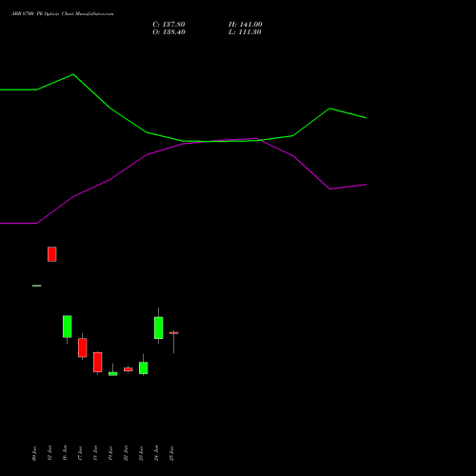Select the small green candlestick for 19 Jun

[113, 374]
